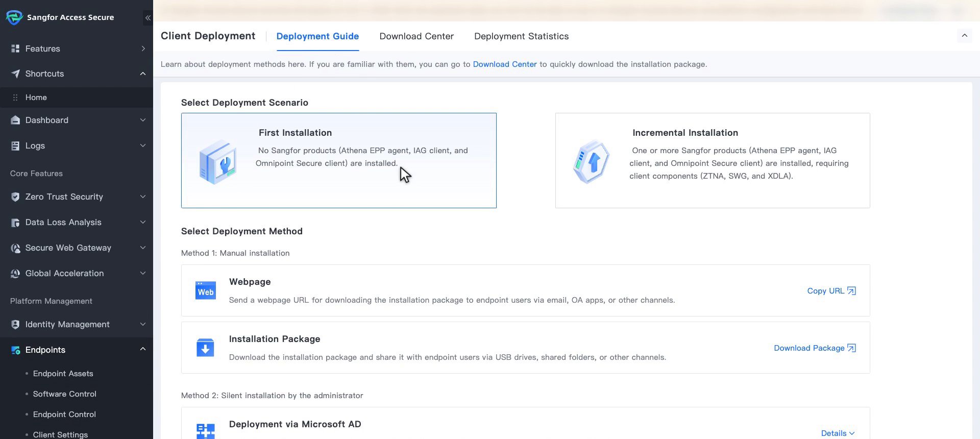Collapse the sidebar with the double-chevron icon
Image resolution: width=980 pixels, height=439 pixels.
coord(148,18)
